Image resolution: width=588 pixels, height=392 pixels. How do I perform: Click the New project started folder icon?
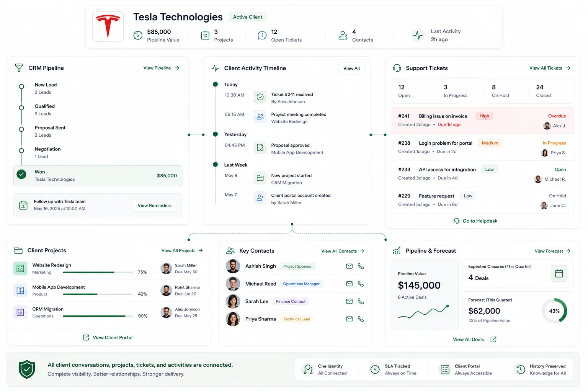coord(260,178)
